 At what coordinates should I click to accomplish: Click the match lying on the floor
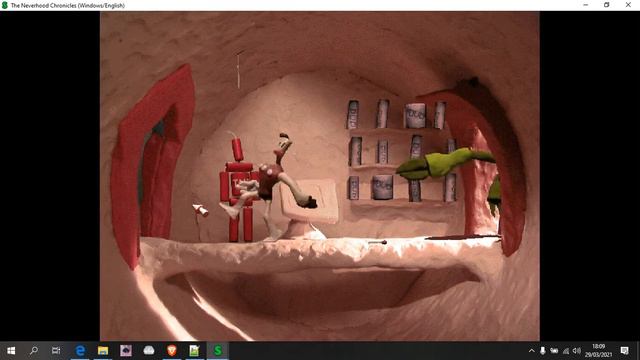pyautogui.click(x=378, y=242)
